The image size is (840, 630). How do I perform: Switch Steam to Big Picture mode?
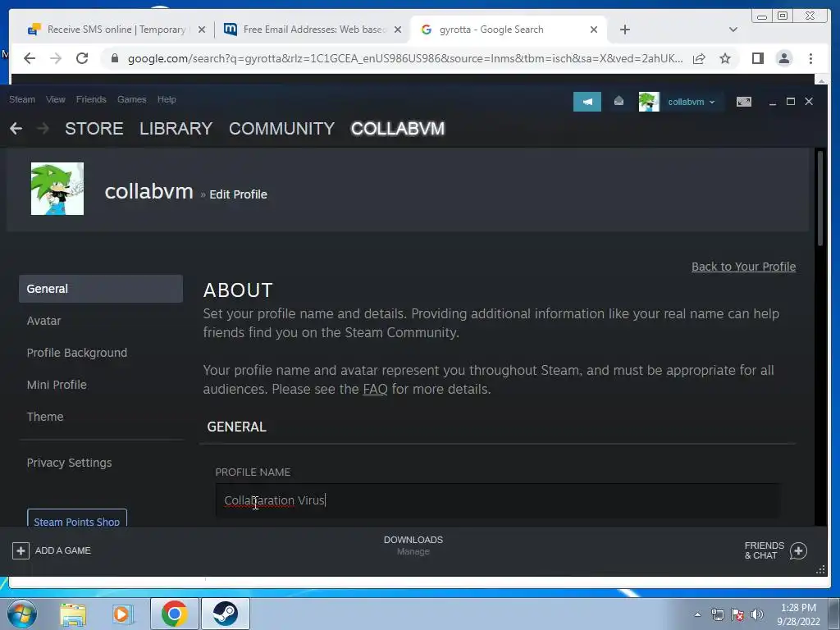pyautogui.click(x=743, y=102)
